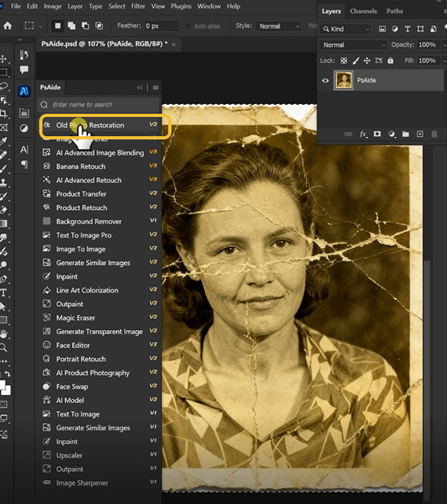Toggle lock transparent pixels
The width and height of the screenshot is (447, 504).
344,60
